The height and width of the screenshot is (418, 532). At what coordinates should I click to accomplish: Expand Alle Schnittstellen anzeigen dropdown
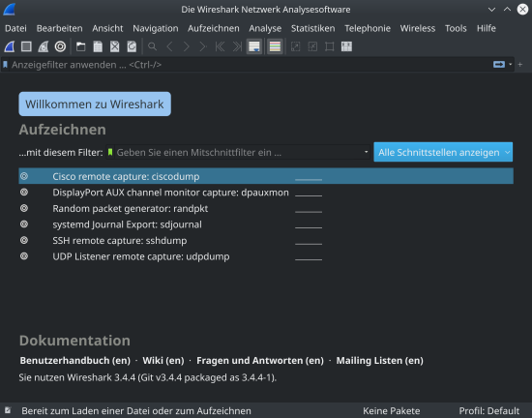coord(443,152)
